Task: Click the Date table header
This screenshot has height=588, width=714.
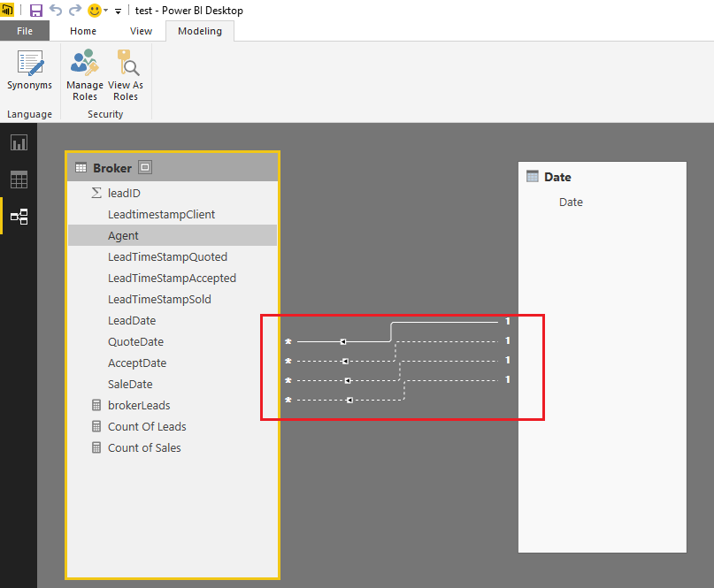Action: (x=602, y=177)
